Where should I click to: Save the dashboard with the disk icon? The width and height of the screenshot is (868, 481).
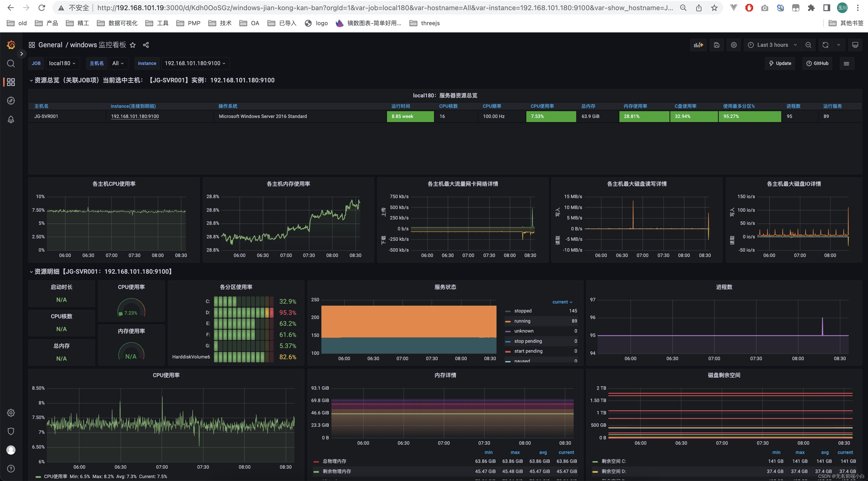[x=716, y=45]
